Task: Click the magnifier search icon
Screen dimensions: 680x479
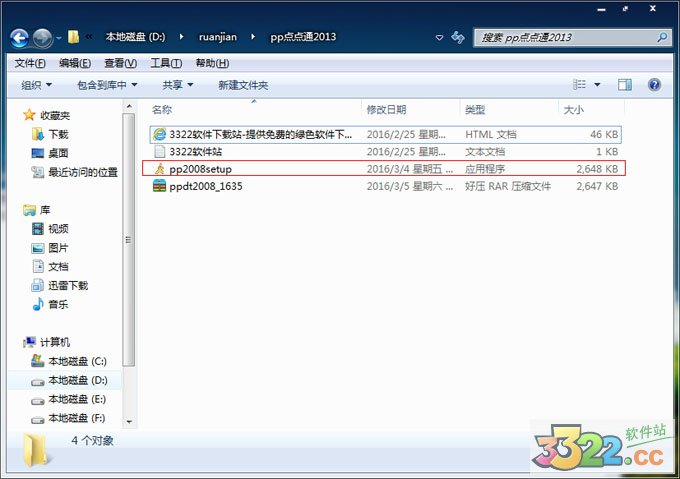Action: [x=662, y=38]
